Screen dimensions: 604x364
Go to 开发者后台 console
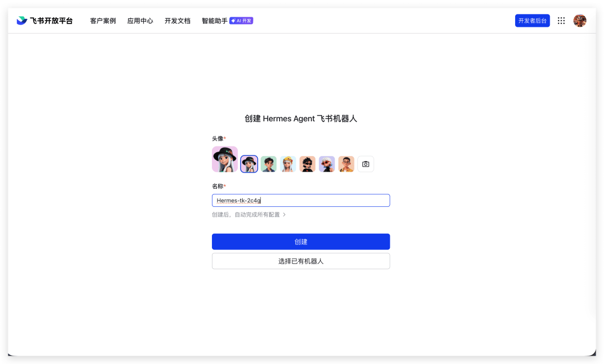[532, 21]
